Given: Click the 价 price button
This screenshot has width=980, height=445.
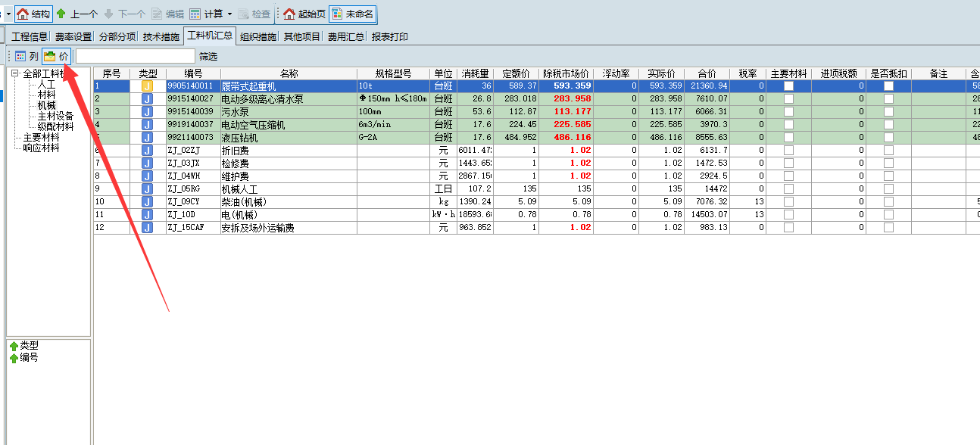Looking at the screenshot, I should pyautogui.click(x=57, y=56).
